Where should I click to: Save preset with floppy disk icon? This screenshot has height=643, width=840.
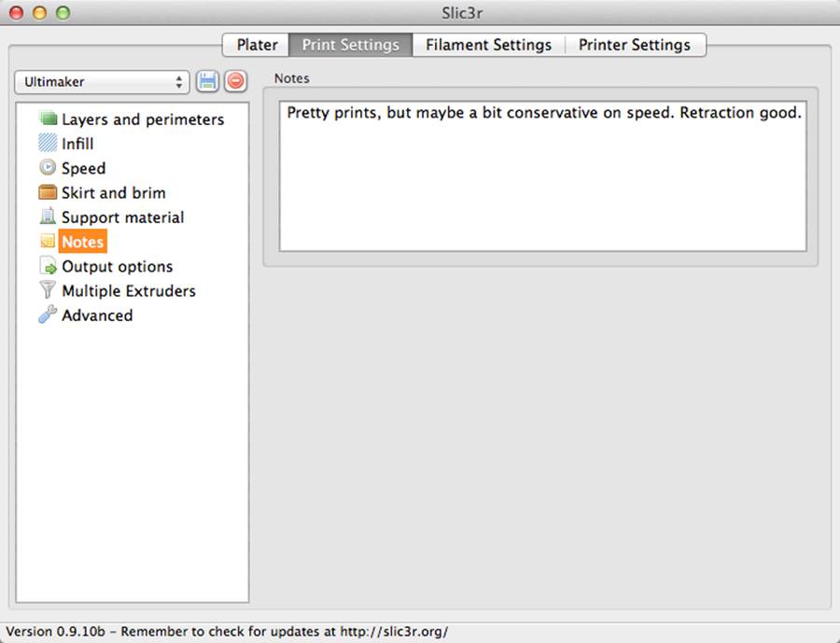click(207, 81)
